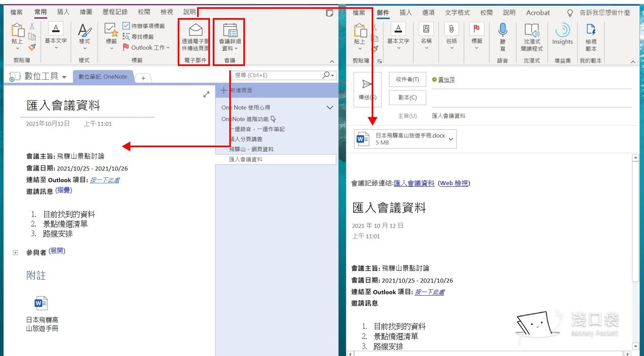Switch to Outlook Acrobat tab
The height and width of the screenshot is (356, 644).
538,12
